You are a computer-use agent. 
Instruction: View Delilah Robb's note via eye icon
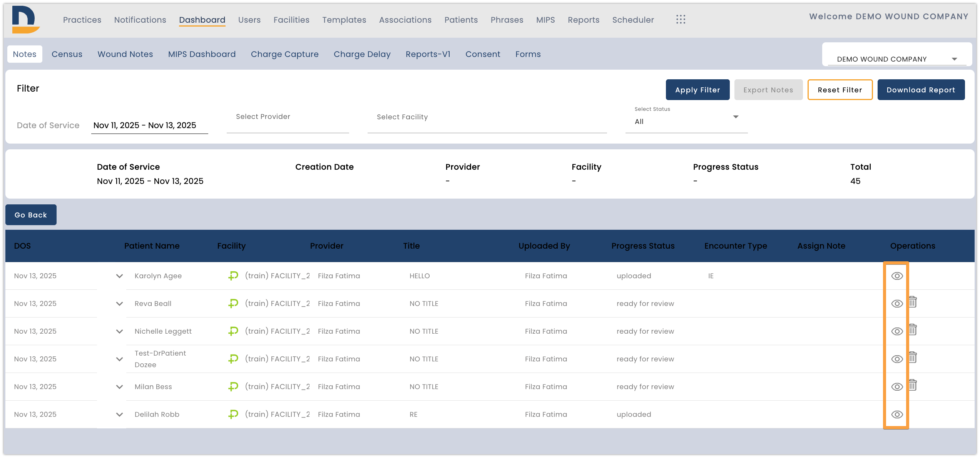coord(897,415)
